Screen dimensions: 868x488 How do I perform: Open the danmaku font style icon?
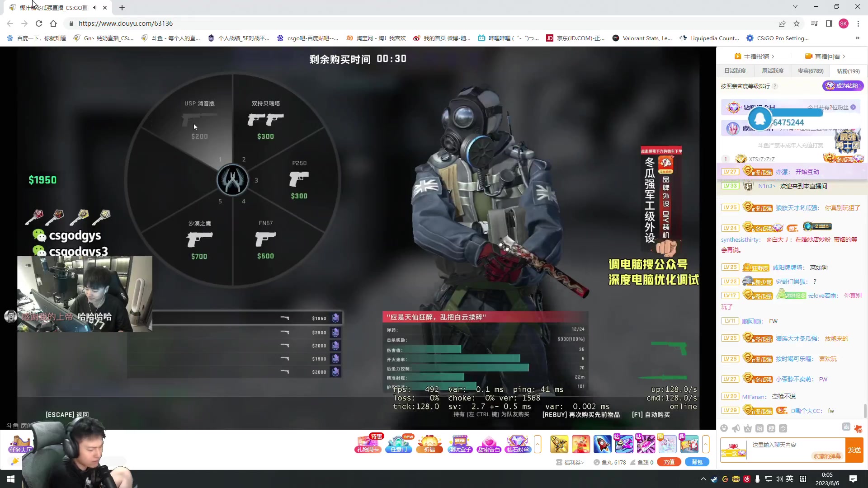[748, 428]
